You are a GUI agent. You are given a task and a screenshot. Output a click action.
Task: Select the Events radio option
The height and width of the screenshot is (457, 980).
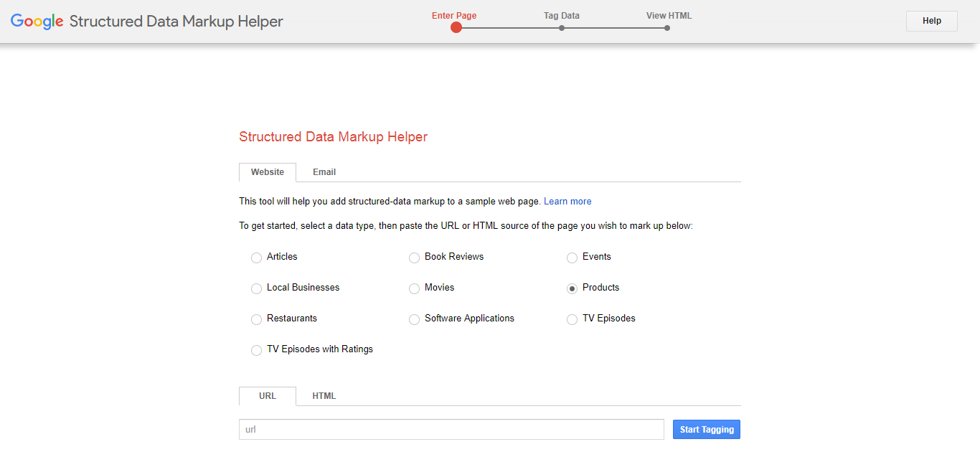click(573, 258)
